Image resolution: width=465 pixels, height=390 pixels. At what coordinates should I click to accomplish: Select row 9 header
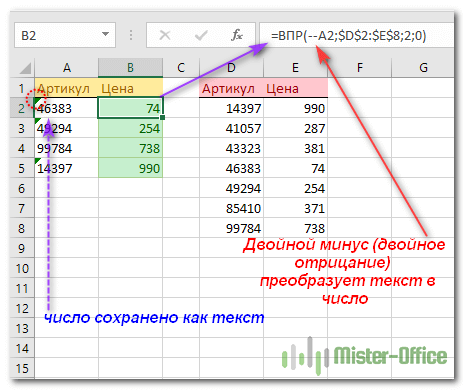(x=22, y=248)
